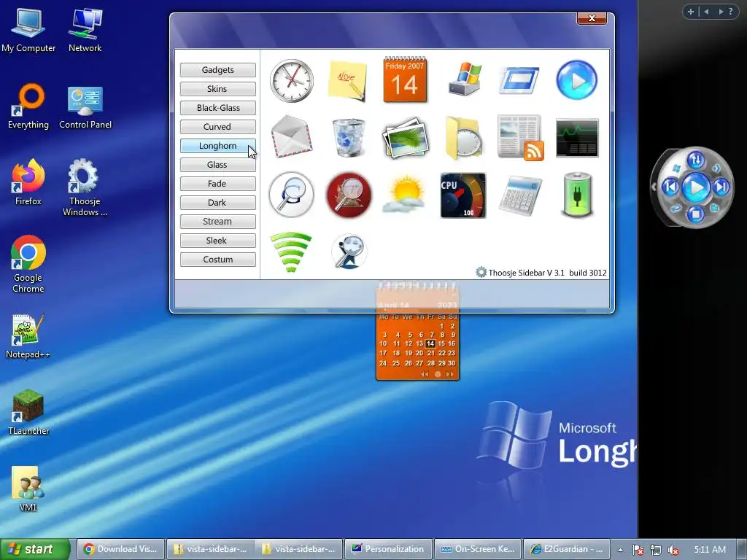Add the RSS news feed gadget
Image resolution: width=747 pixels, height=560 pixels.
[x=521, y=138]
